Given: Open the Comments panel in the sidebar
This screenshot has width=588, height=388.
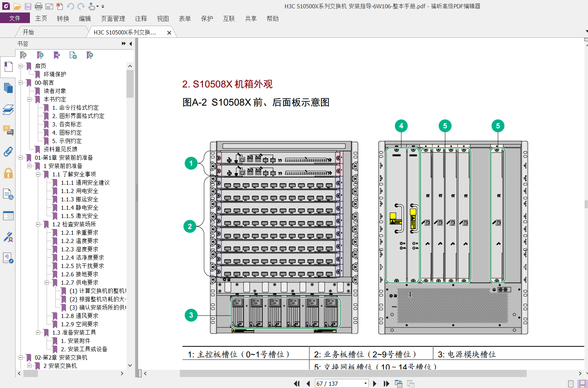Looking at the screenshot, I should click(8, 131).
